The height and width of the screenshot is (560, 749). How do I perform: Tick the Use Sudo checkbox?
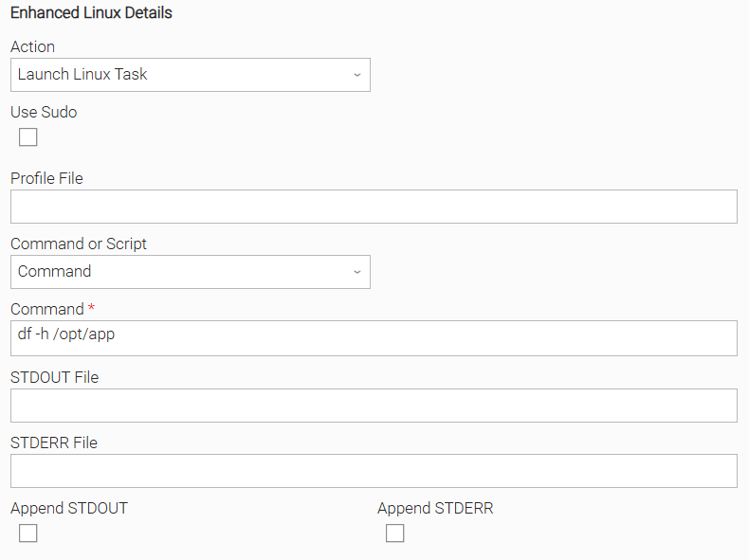[x=27, y=137]
